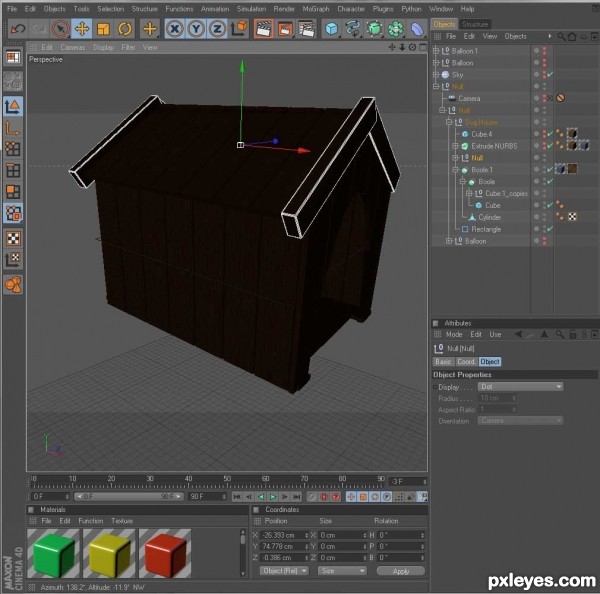The image size is (600, 594).
Task: Toggle Sky object enable checkmark
Action: coord(550,75)
